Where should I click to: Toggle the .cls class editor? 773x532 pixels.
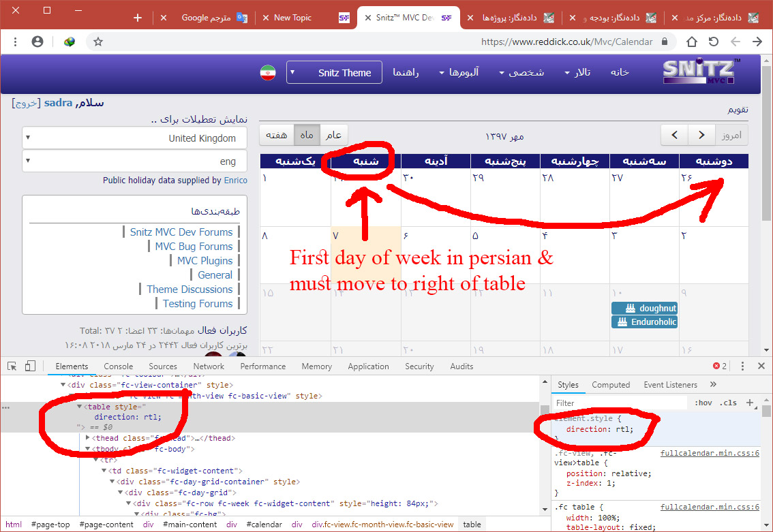coord(728,403)
